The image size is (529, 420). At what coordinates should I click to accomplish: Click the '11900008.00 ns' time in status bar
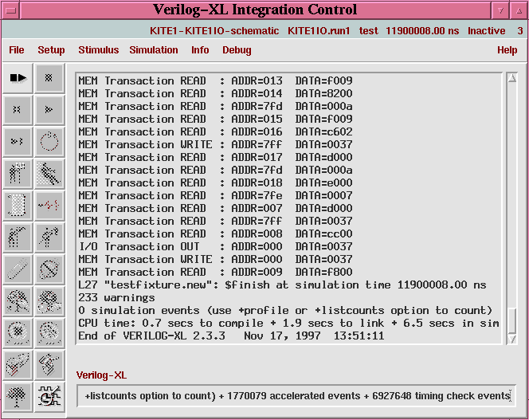tap(422, 31)
